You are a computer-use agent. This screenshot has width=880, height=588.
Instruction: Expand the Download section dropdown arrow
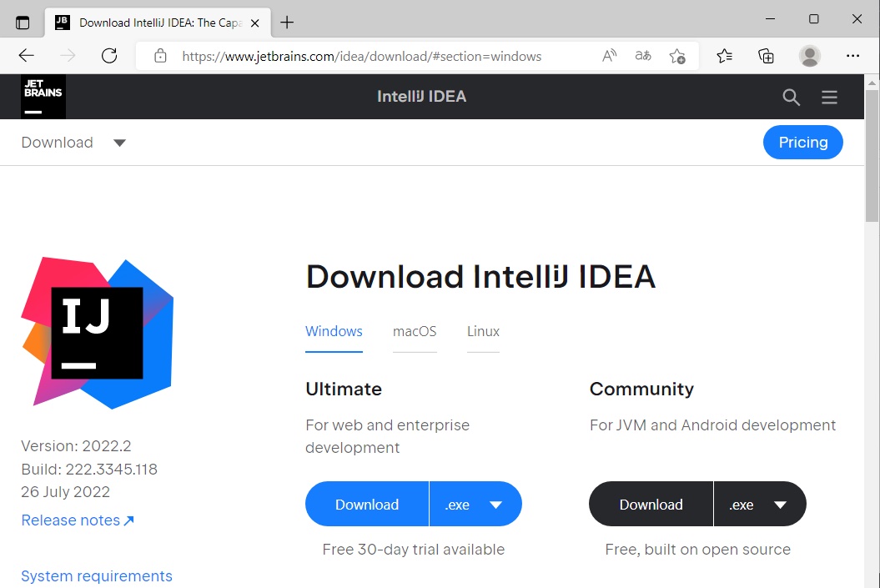point(119,143)
